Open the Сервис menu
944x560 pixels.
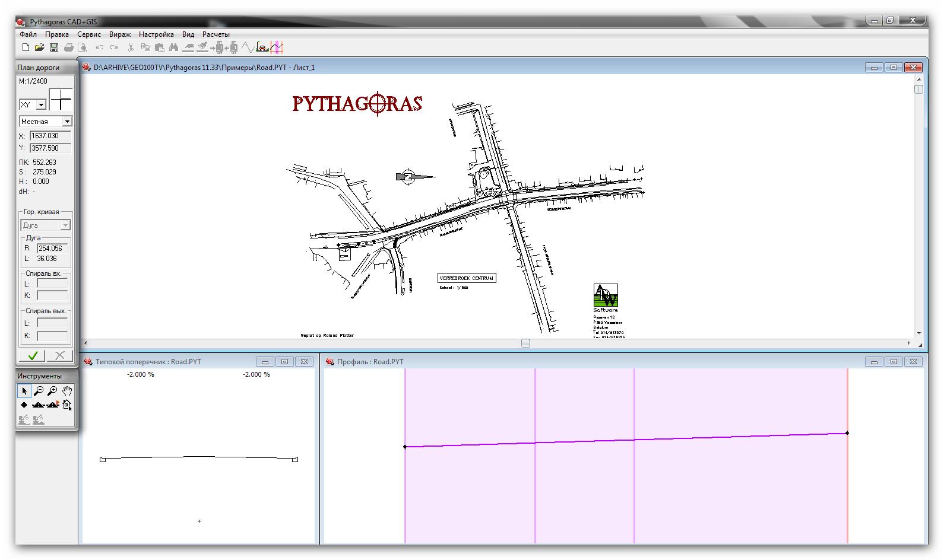pos(89,34)
